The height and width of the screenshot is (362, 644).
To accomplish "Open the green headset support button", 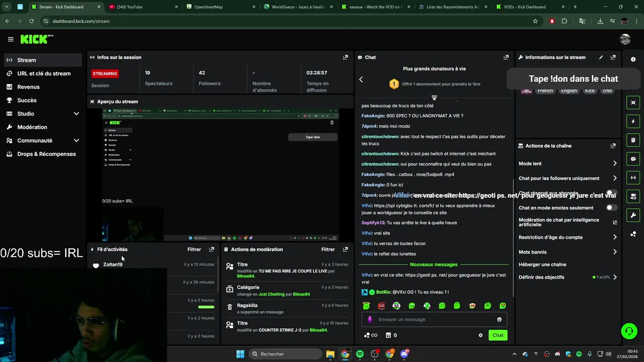I will click(x=629, y=331).
